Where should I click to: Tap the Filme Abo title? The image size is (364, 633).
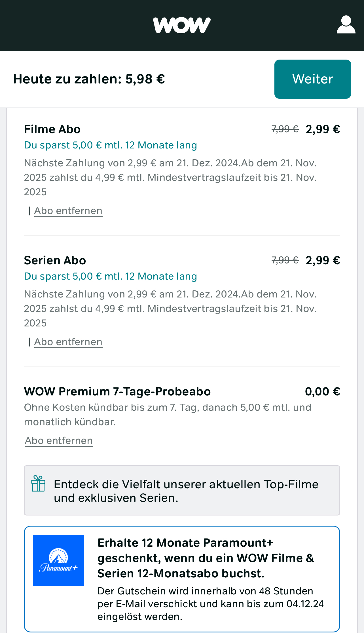point(52,129)
